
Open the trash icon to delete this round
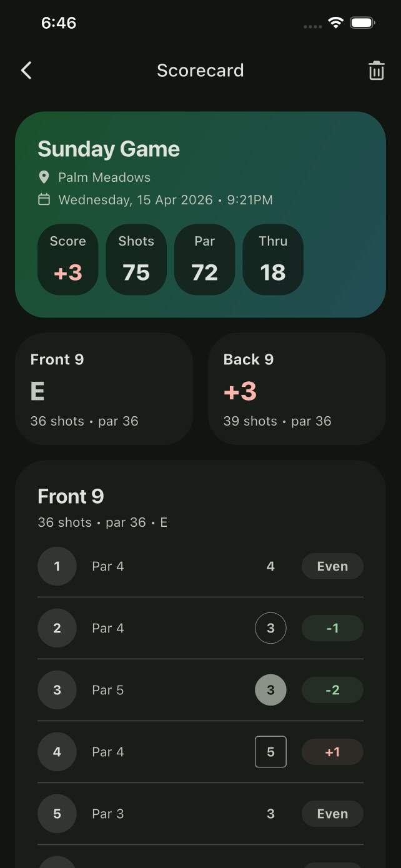click(376, 70)
